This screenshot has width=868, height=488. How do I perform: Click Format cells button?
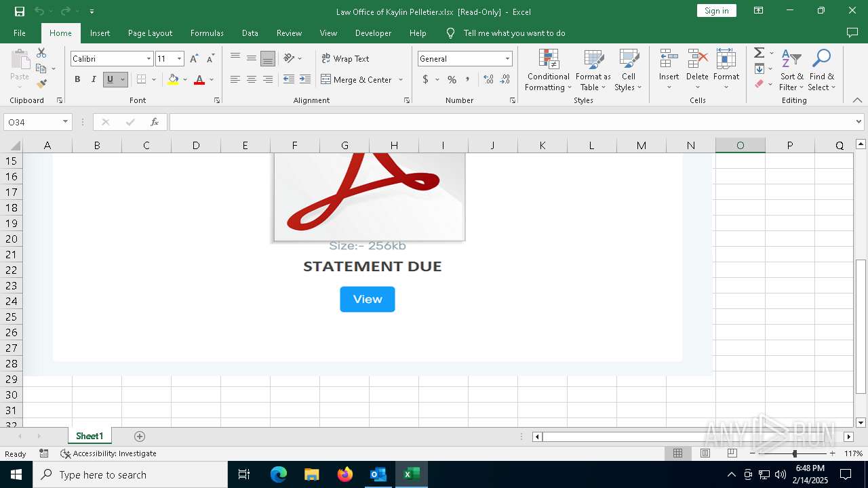(x=726, y=70)
